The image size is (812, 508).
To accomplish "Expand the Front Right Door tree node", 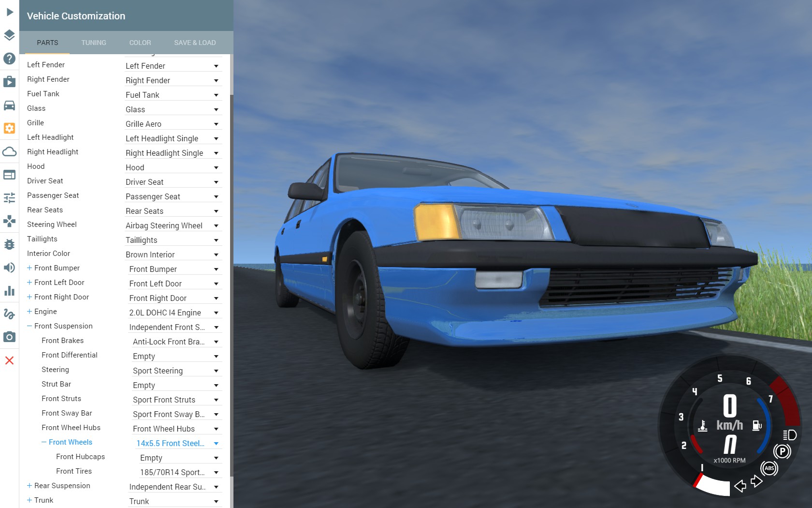I will pyautogui.click(x=29, y=297).
